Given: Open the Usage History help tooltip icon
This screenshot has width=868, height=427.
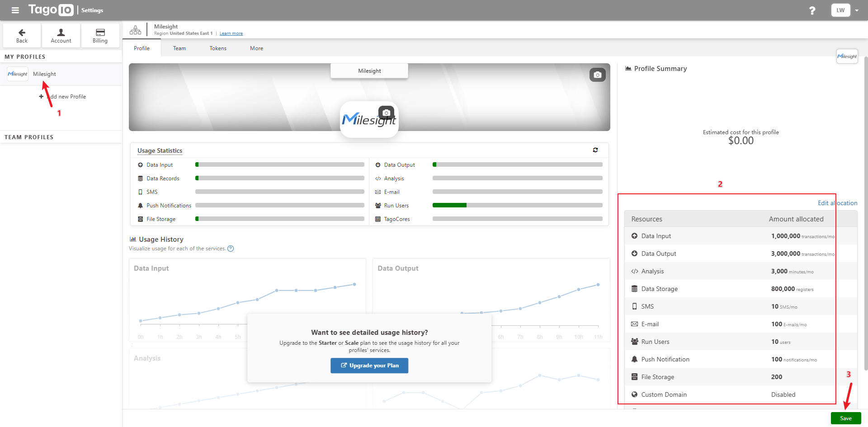Looking at the screenshot, I should coord(231,249).
